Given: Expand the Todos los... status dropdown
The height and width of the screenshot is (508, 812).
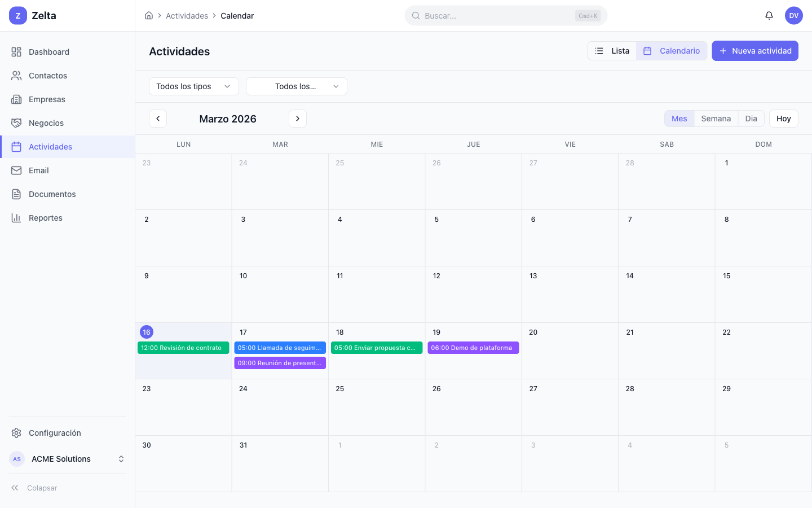Looking at the screenshot, I should [x=296, y=86].
